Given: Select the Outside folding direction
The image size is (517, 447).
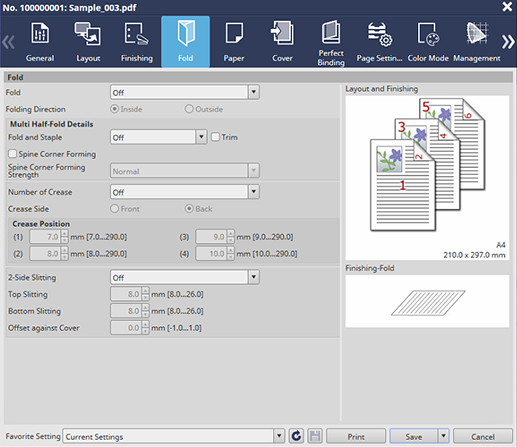Looking at the screenshot, I should [x=189, y=109].
